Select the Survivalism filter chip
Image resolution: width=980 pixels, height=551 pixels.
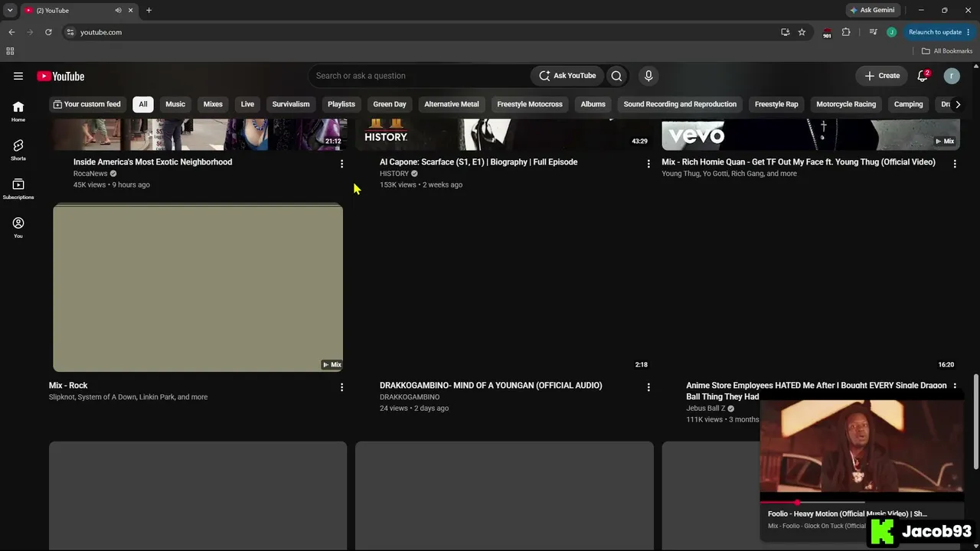291,104
